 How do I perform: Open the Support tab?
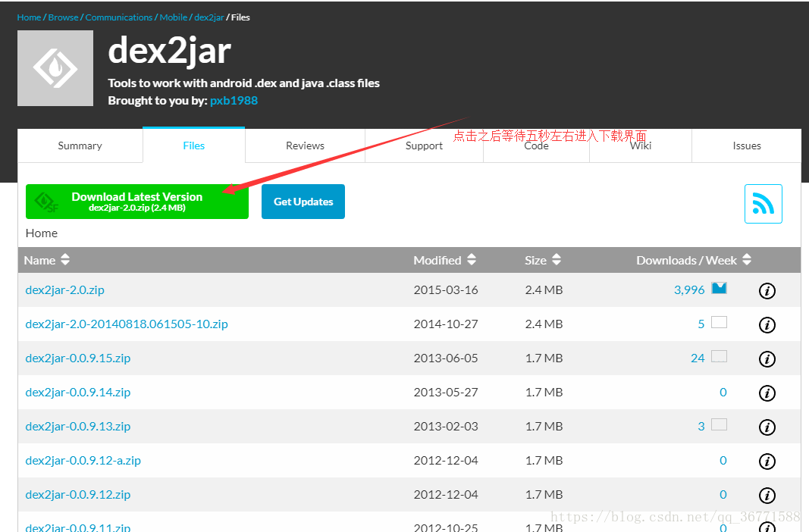pyautogui.click(x=424, y=146)
